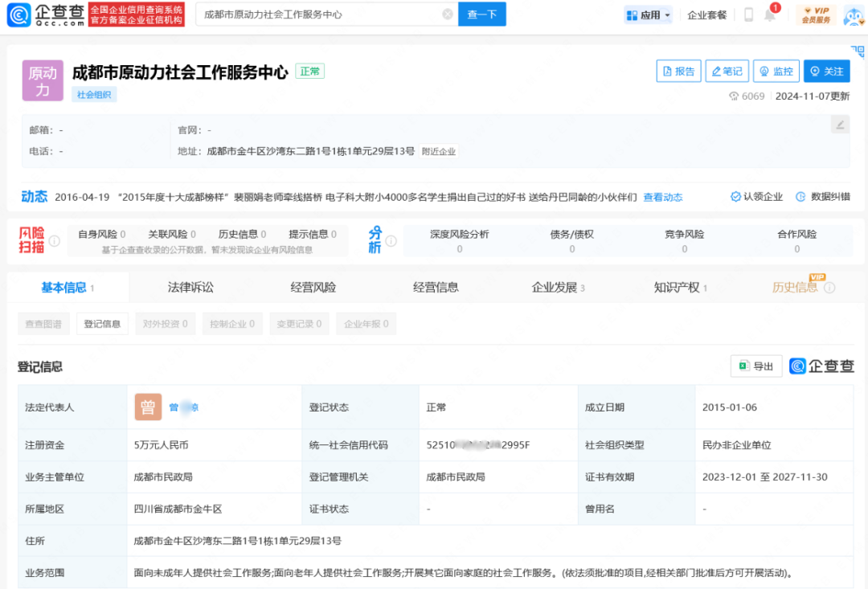Image resolution: width=868 pixels, height=589 pixels.
Task: Click the 变更记录 0 sub-tab
Action: point(299,324)
